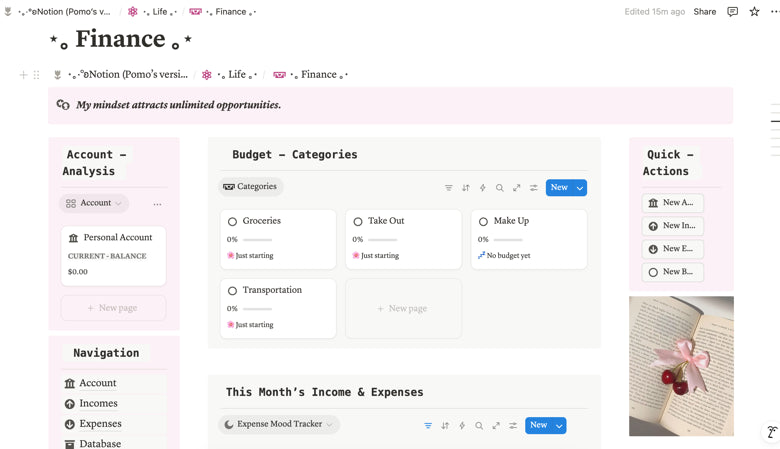Click filter icon in Budget Categories toolbar
Viewport: 780px width, 449px height.
(449, 188)
